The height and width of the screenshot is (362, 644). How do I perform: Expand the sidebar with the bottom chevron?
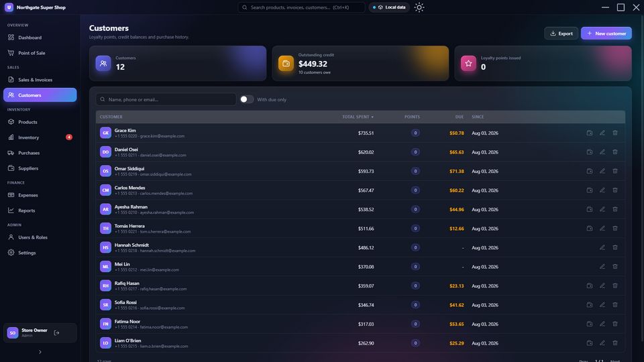tap(40, 352)
